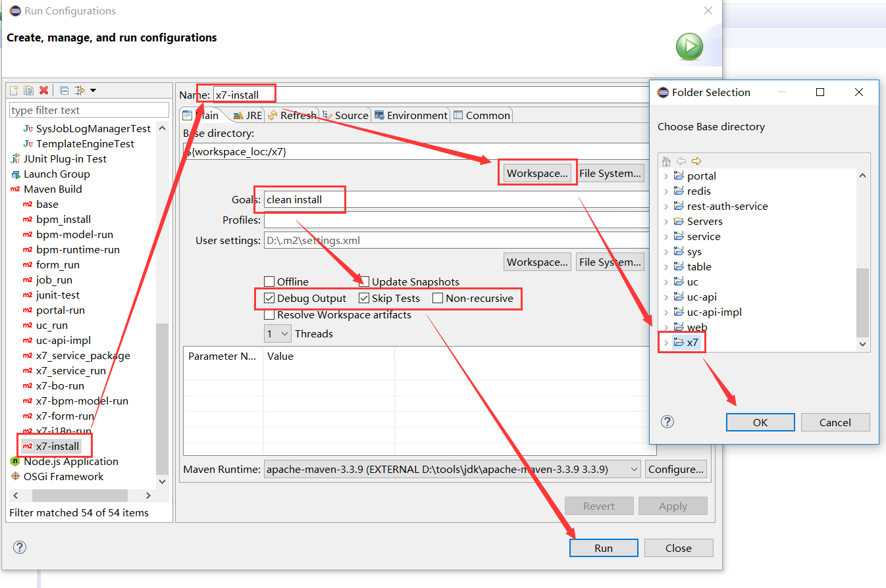This screenshot has height=588, width=886.
Task: Click the type filter text field
Action: 89,110
